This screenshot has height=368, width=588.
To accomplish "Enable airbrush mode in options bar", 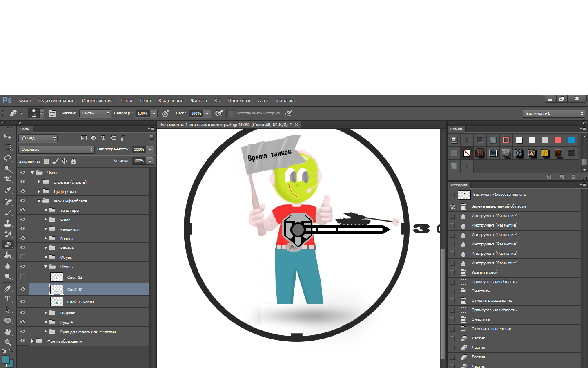I will 219,113.
